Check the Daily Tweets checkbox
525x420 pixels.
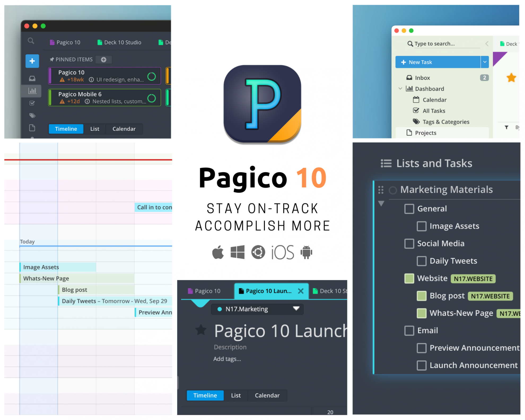(422, 261)
